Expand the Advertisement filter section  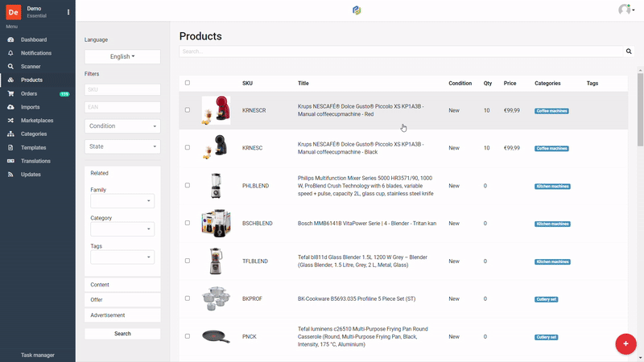point(122,315)
